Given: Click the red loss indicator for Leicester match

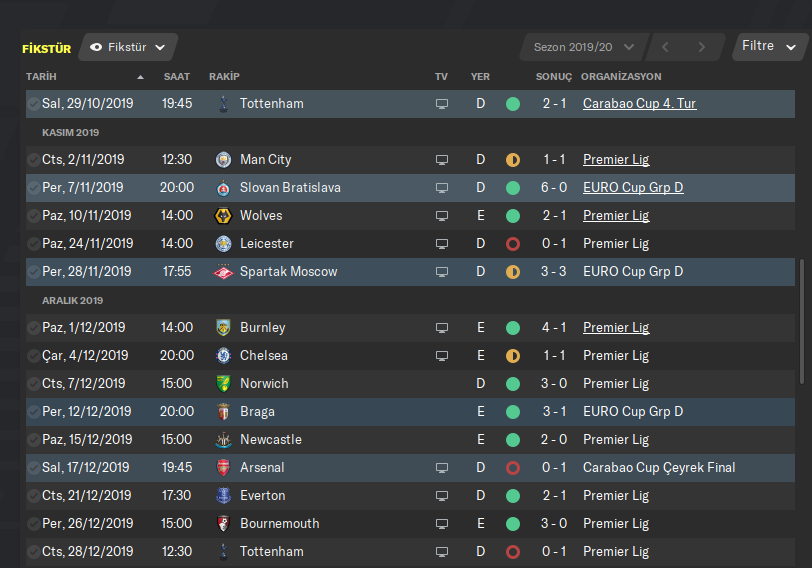Looking at the screenshot, I should [513, 244].
